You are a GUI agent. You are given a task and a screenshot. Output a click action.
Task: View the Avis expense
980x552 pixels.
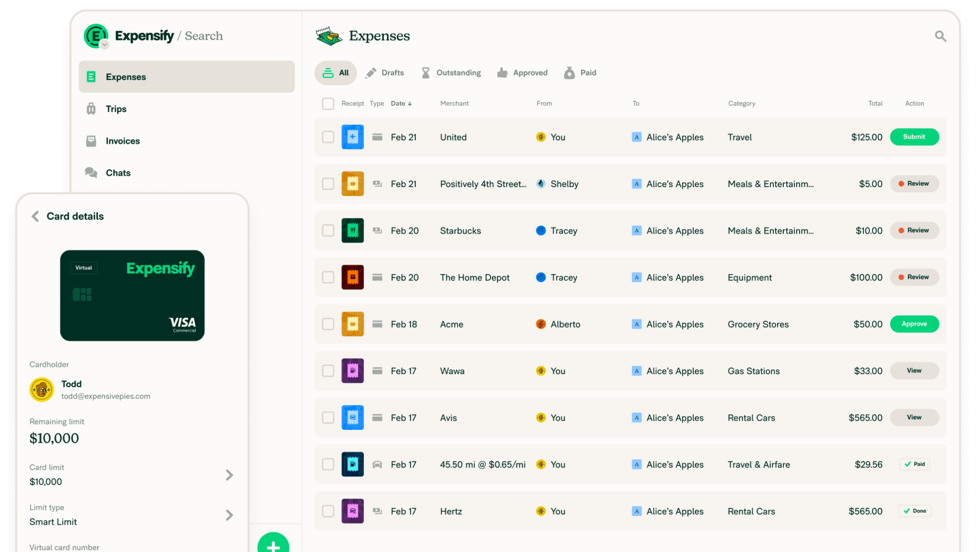(914, 418)
